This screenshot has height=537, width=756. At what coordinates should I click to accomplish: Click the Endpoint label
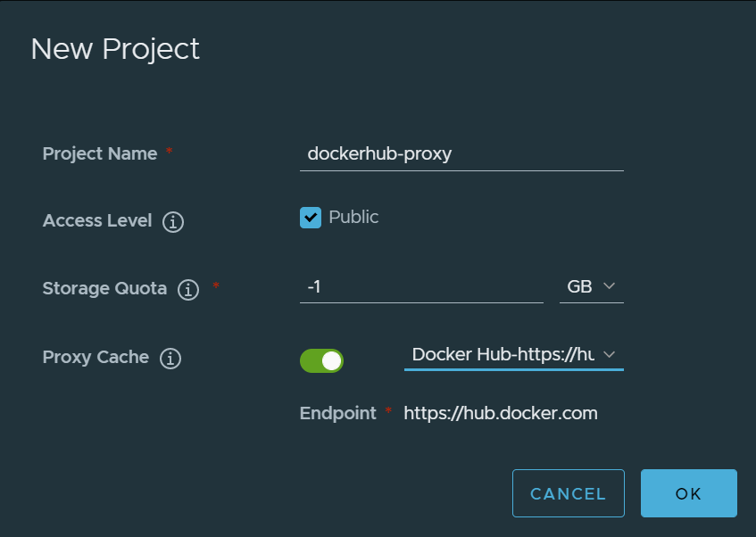[x=337, y=413]
